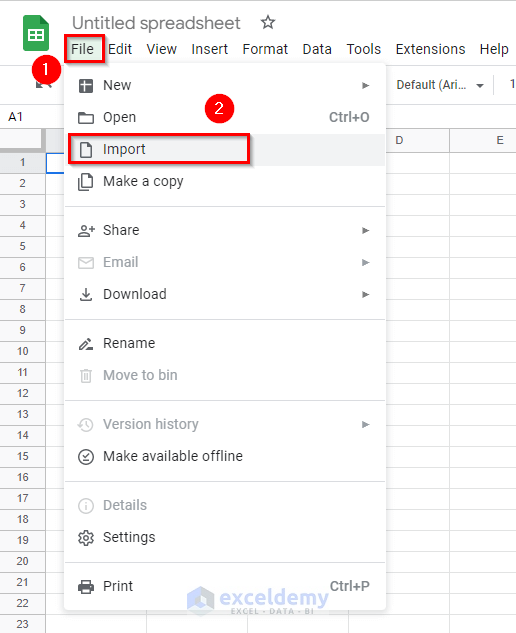
Task: Open the File menu
Action: point(82,49)
